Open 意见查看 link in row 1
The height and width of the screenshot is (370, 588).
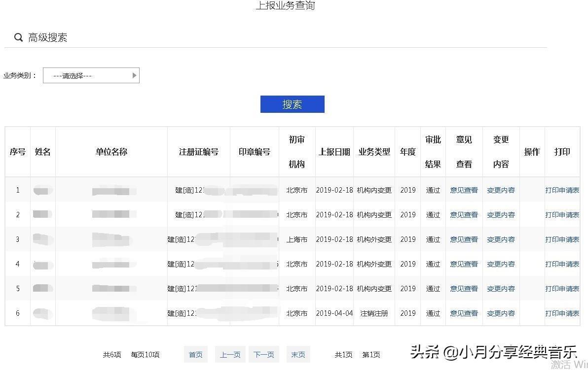point(464,190)
